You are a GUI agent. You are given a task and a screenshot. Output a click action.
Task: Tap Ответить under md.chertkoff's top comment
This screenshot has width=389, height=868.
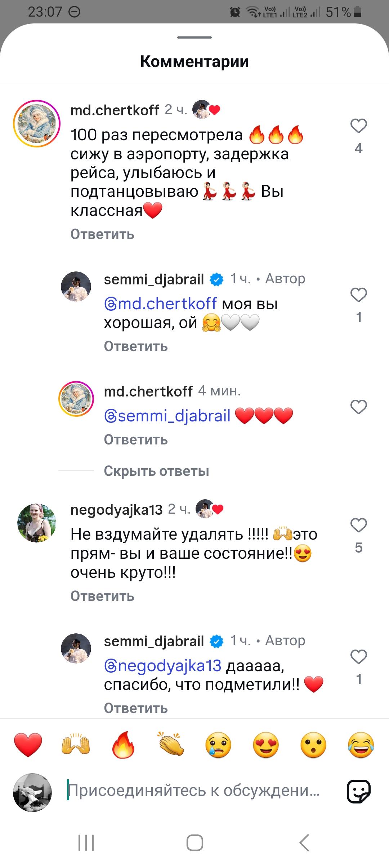[102, 234]
